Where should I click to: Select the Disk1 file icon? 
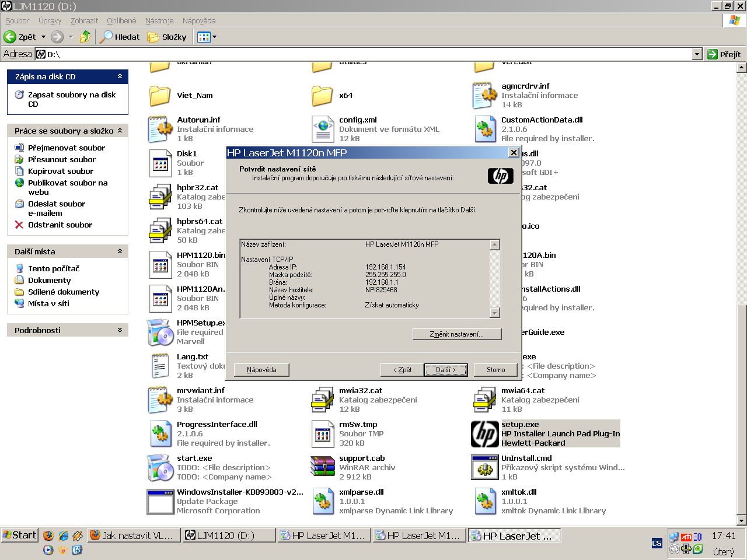pyautogui.click(x=160, y=163)
